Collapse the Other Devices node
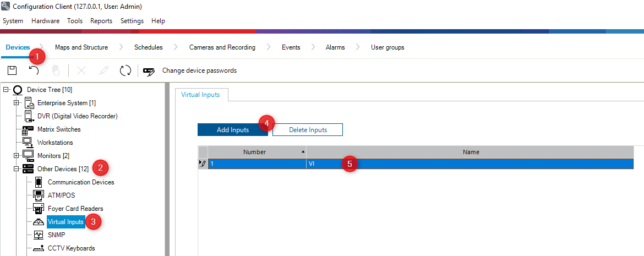 [17, 169]
